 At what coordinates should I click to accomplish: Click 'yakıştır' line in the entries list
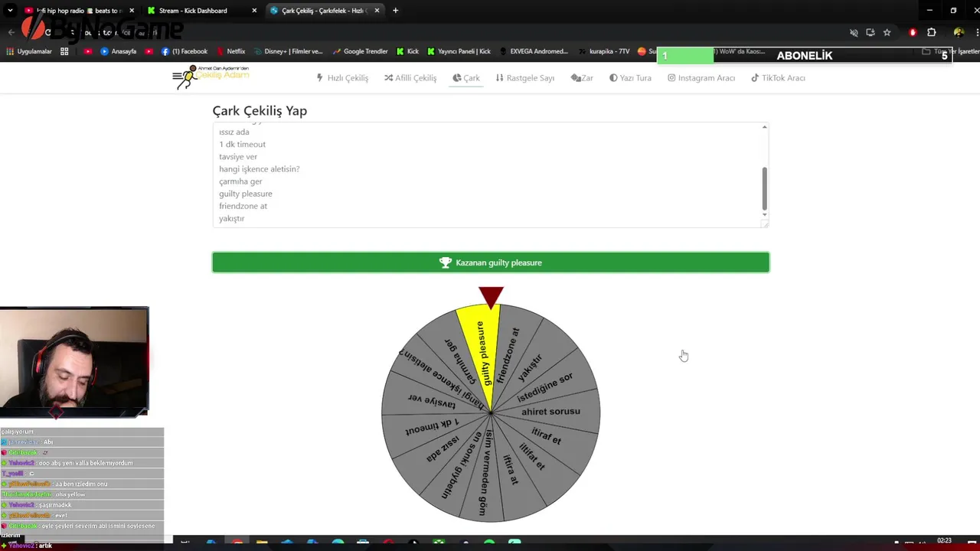(x=231, y=219)
